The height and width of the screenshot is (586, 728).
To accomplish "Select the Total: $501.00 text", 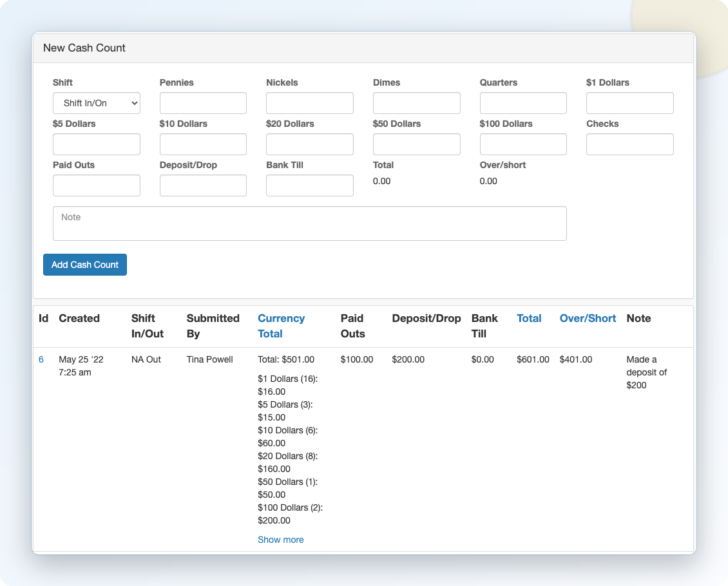I will click(x=286, y=359).
